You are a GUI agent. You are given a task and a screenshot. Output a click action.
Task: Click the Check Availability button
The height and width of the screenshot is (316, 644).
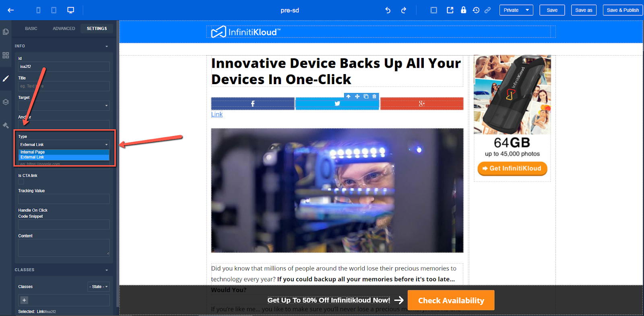(x=451, y=300)
